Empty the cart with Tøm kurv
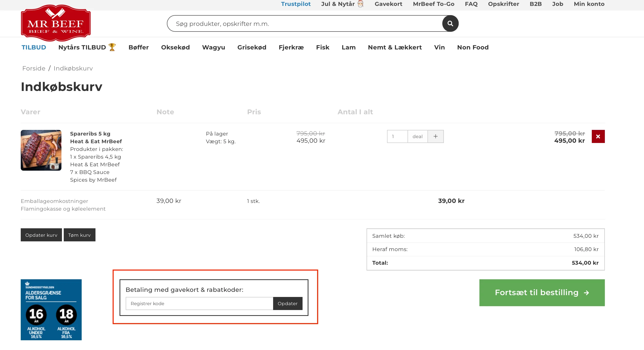644x350 pixels. point(79,235)
